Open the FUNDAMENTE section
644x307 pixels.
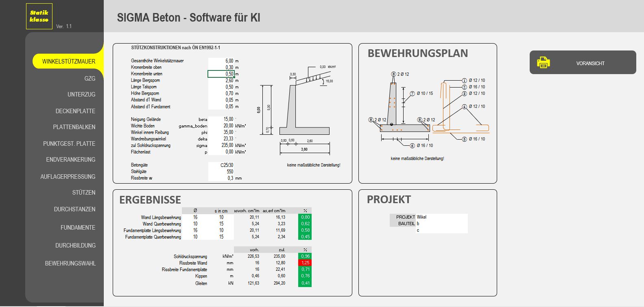(x=78, y=228)
